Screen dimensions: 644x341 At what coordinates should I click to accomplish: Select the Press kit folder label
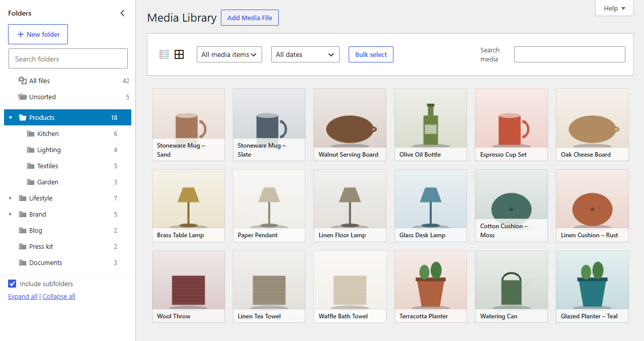pyautogui.click(x=41, y=246)
